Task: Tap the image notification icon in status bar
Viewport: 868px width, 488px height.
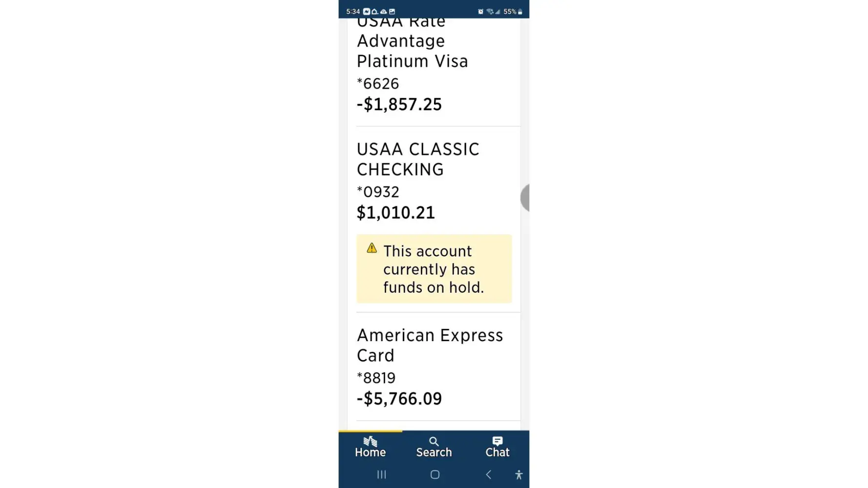Action: pos(392,12)
